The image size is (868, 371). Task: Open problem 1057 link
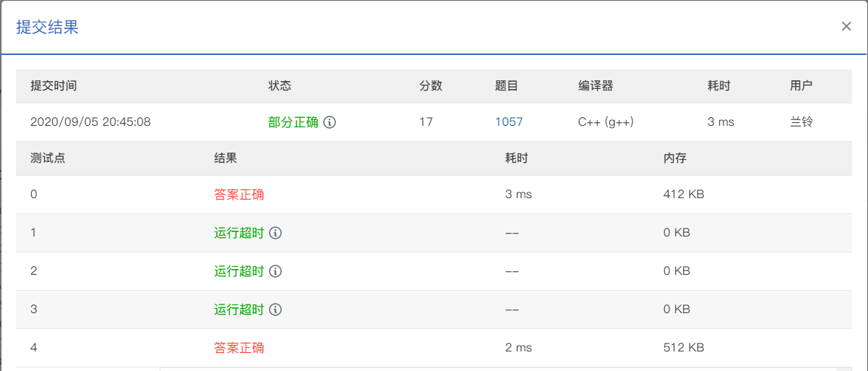(x=509, y=122)
